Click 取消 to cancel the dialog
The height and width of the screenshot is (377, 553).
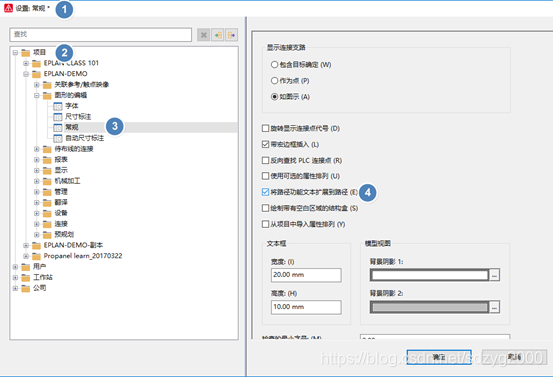(515, 357)
